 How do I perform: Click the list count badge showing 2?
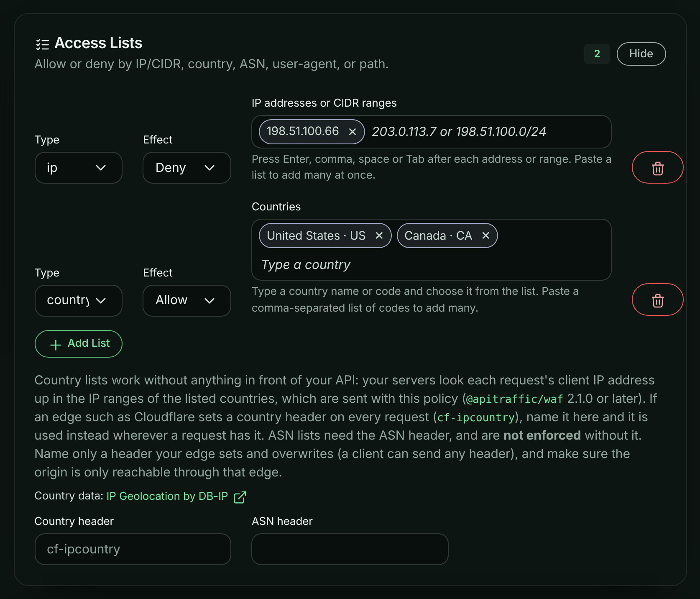[597, 54]
